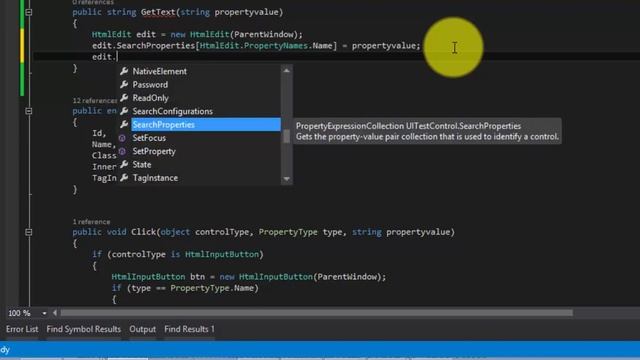Image resolution: width=640 pixels, height=360 pixels.
Task: Click the wrench icon beside NativeElement
Action: (124, 71)
